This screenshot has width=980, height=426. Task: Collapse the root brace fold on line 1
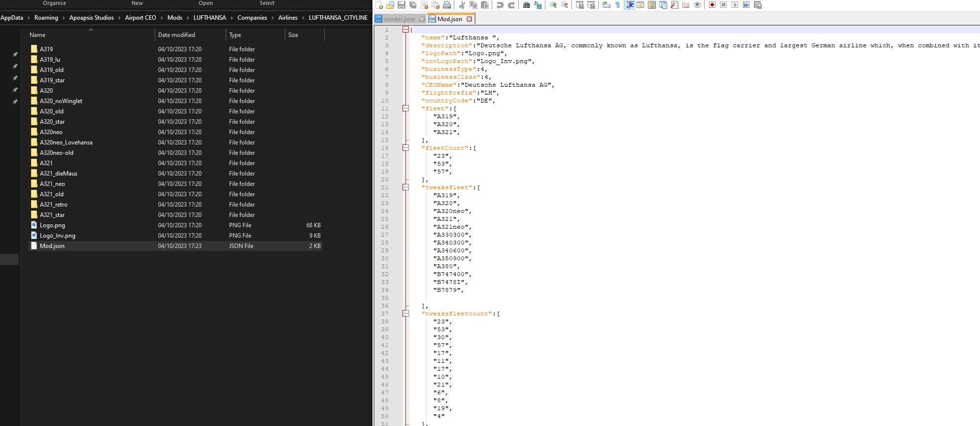coord(406,30)
